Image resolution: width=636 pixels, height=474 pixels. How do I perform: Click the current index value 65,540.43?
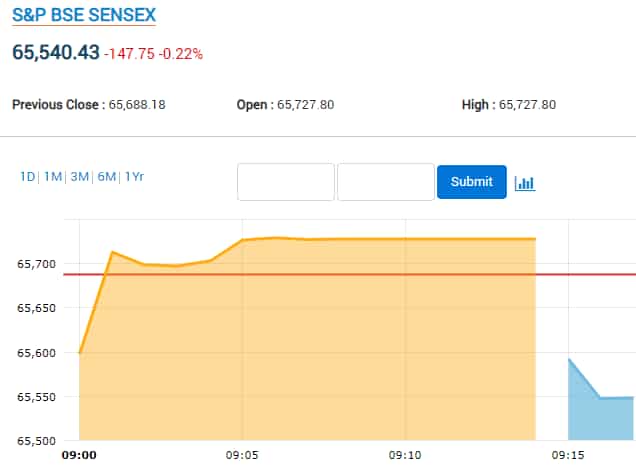(55, 52)
